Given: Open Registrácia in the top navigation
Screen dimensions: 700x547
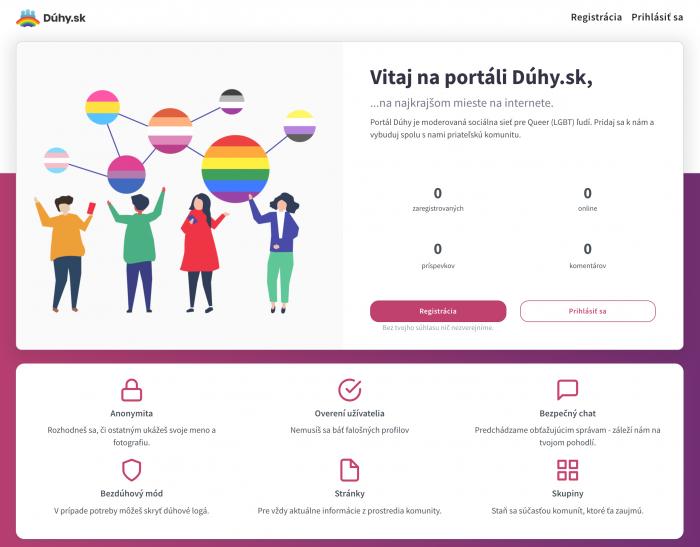Looking at the screenshot, I should 596,17.
